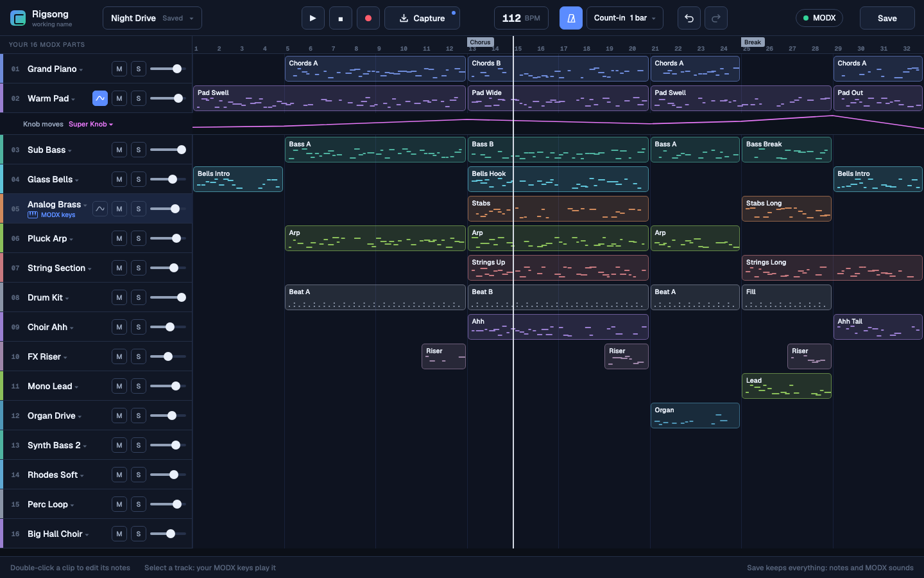Image resolution: width=924 pixels, height=578 pixels.
Task: Select the Ahh Tail clip
Action: pos(878,327)
